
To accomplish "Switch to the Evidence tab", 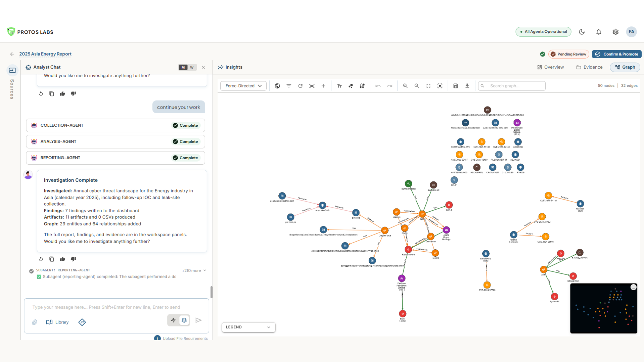I will [589, 67].
